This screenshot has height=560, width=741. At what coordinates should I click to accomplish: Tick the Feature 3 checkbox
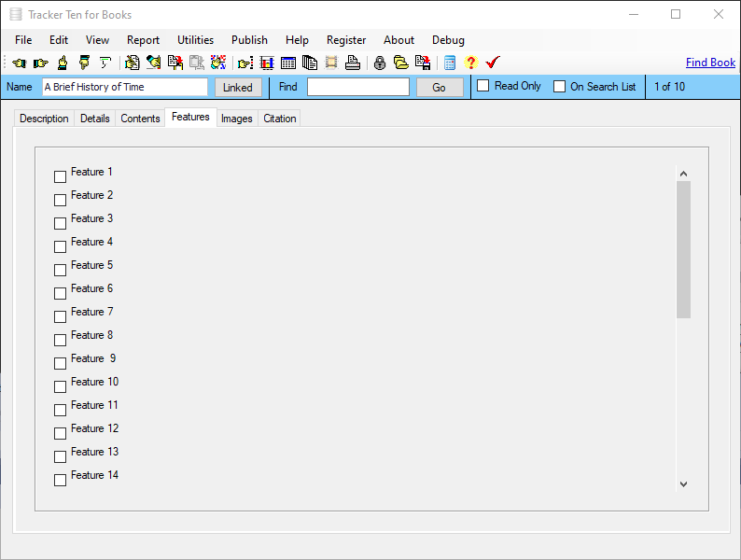point(60,223)
